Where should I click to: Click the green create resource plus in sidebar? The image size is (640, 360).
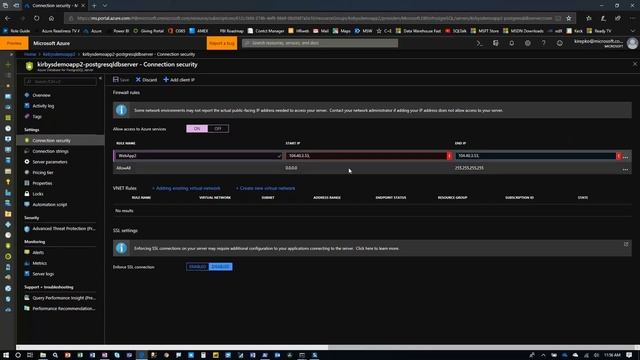pyautogui.click(x=8, y=64)
